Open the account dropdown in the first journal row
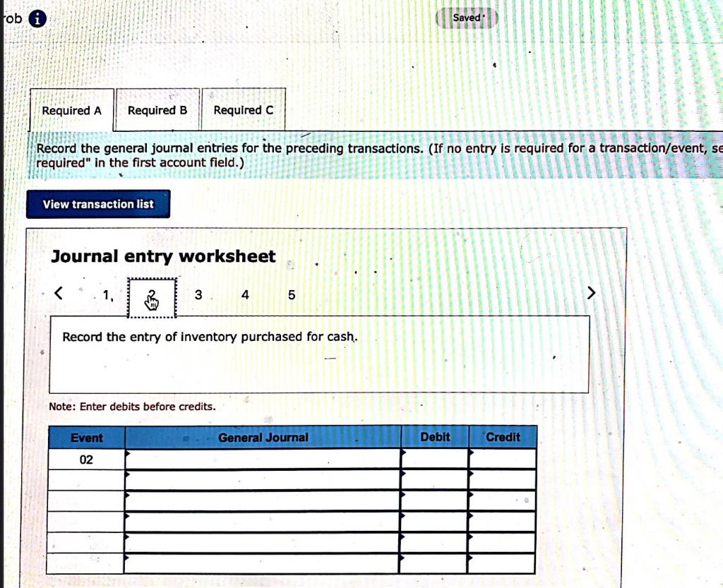Image resolution: width=723 pixels, height=588 pixels. point(127,457)
